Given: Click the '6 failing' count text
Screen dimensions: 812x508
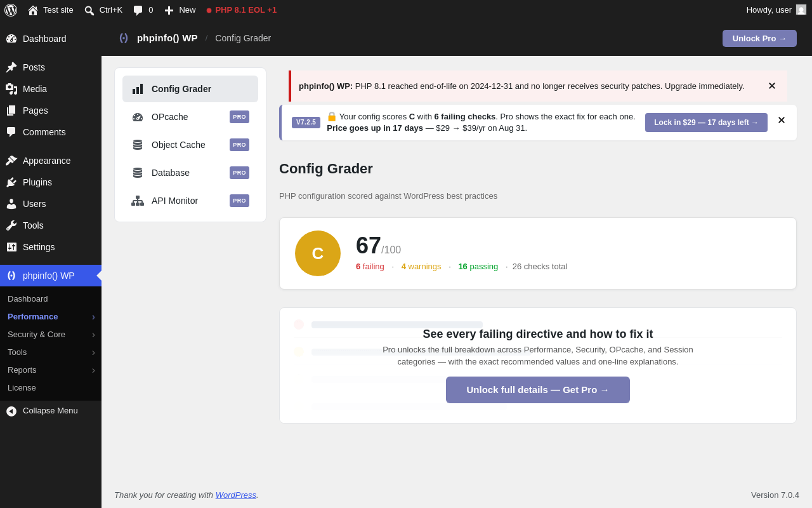Looking at the screenshot, I should click(370, 267).
